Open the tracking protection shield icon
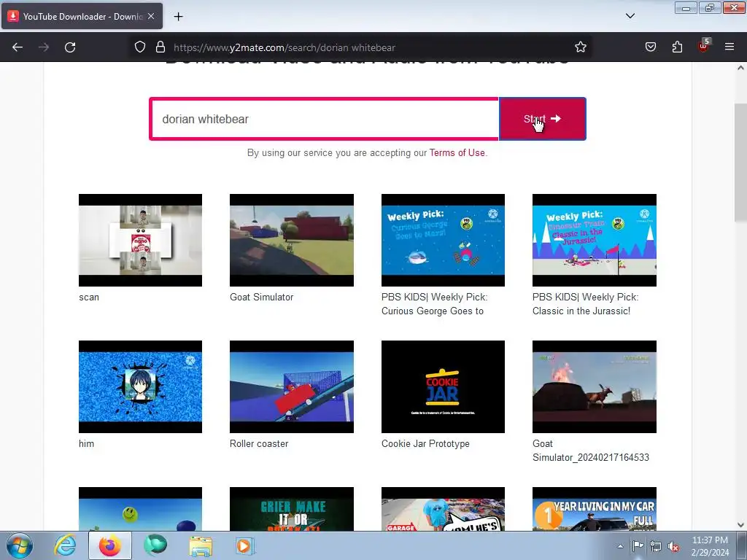Screen dimensions: 747x560 pos(139,47)
